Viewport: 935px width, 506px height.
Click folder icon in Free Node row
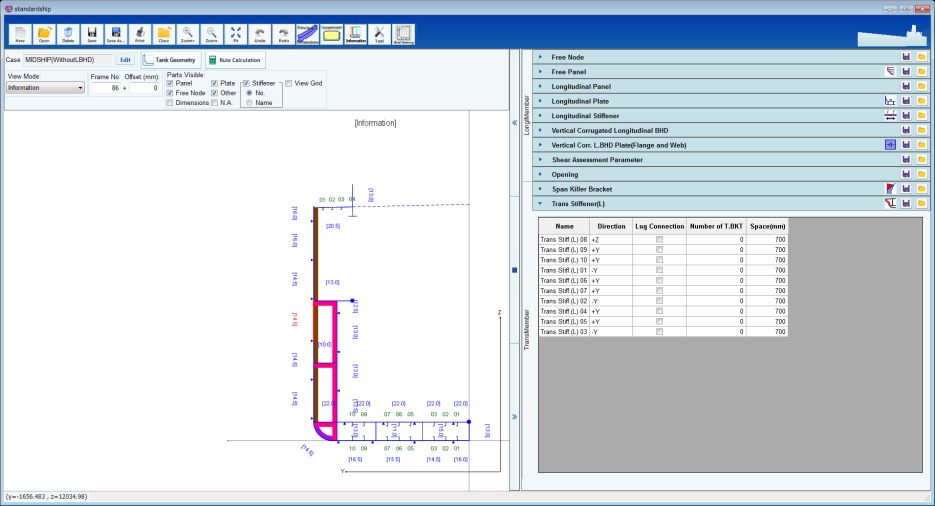click(x=921, y=57)
